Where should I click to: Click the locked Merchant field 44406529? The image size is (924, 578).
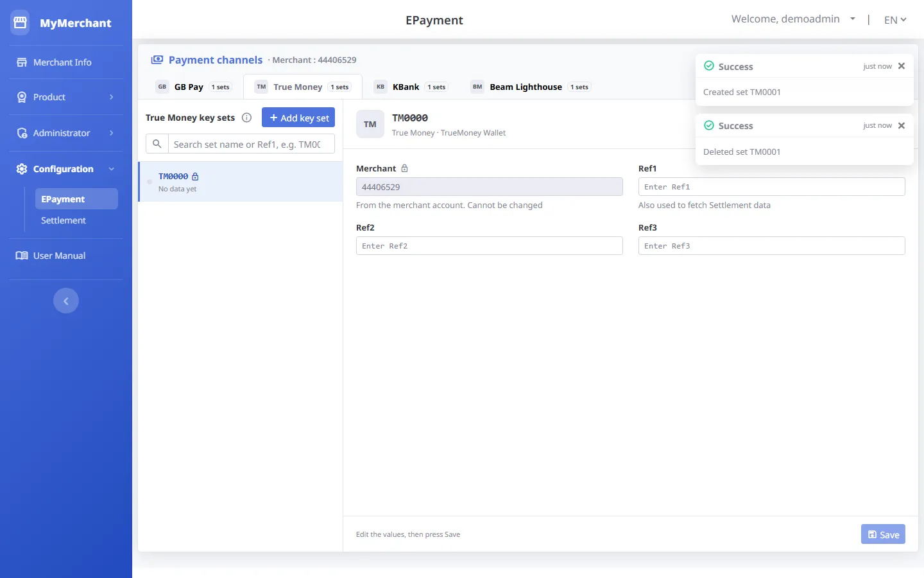pos(490,187)
